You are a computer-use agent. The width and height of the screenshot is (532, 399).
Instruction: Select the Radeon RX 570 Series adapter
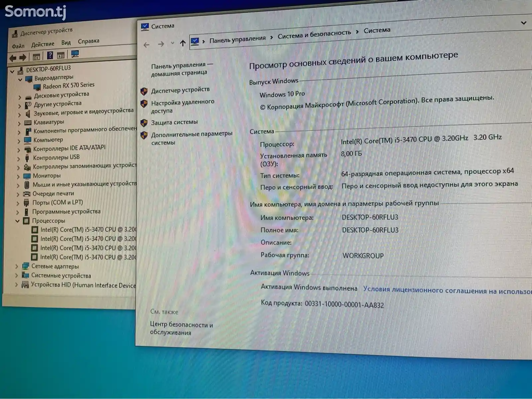point(68,86)
